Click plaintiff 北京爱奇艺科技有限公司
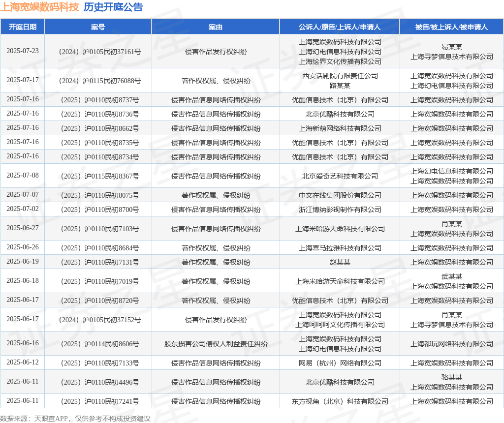 click(340, 176)
